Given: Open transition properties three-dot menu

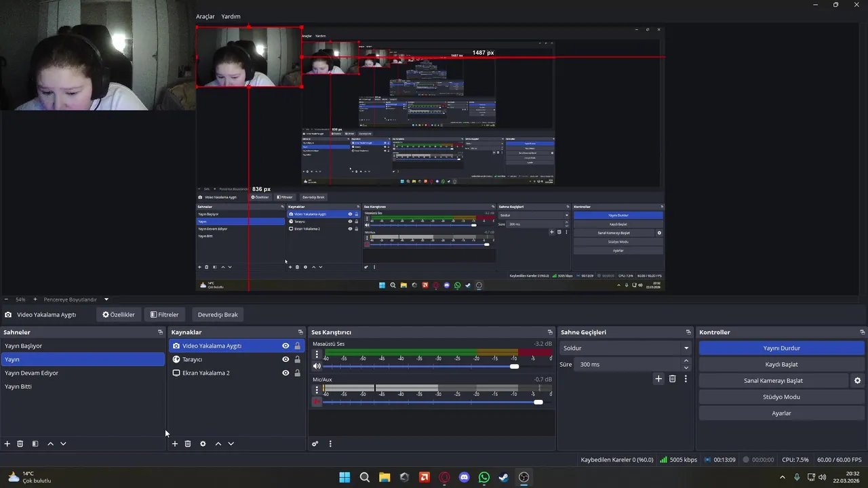Looking at the screenshot, I should [x=686, y=379].
